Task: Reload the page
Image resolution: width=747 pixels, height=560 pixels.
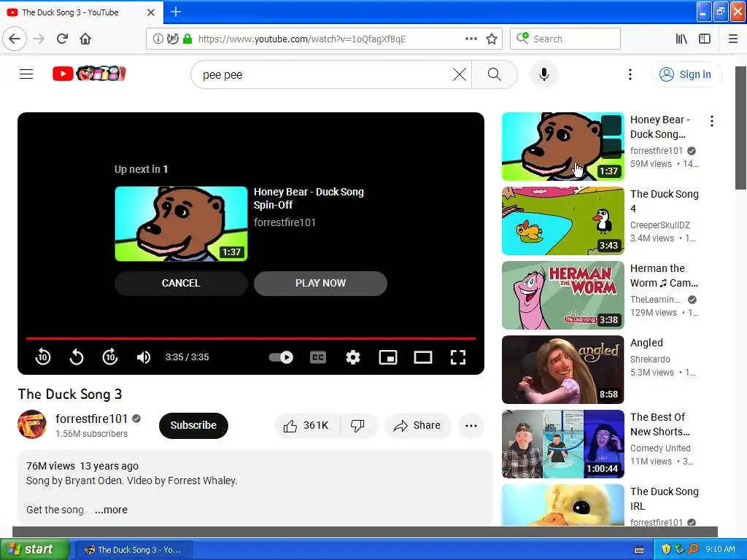Action: pyautogui.click(x=62, y=39)
